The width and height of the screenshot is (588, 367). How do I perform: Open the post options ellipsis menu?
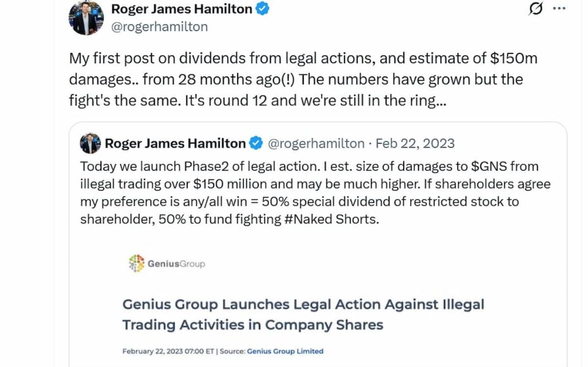(558, 9)
